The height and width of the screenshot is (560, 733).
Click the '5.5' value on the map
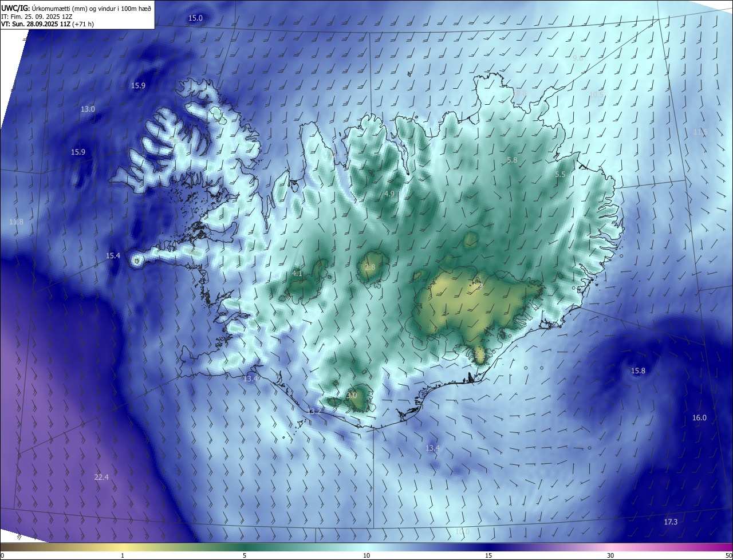coord(560,175)
